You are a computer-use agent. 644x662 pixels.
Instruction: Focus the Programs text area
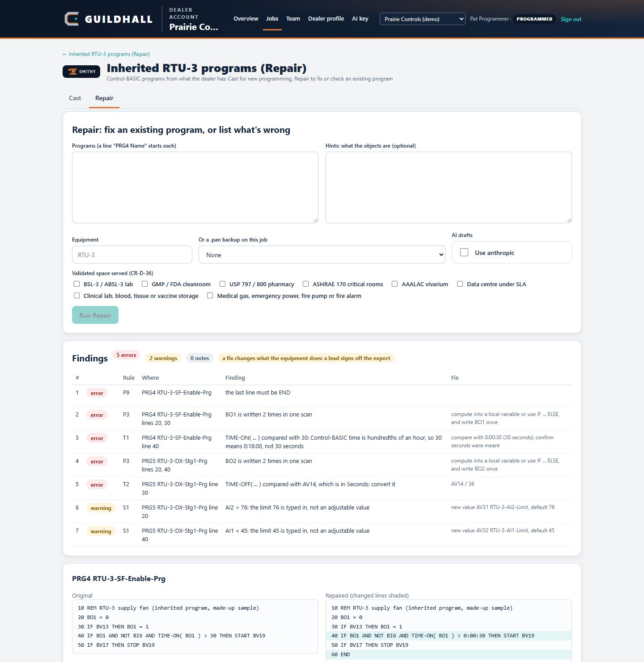pos(195,187)
